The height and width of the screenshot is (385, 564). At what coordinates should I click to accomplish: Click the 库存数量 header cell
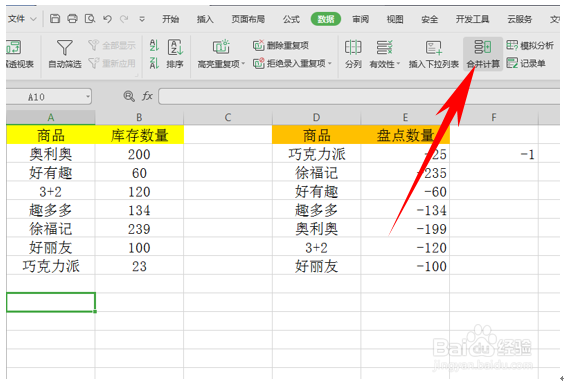(140, 135)
